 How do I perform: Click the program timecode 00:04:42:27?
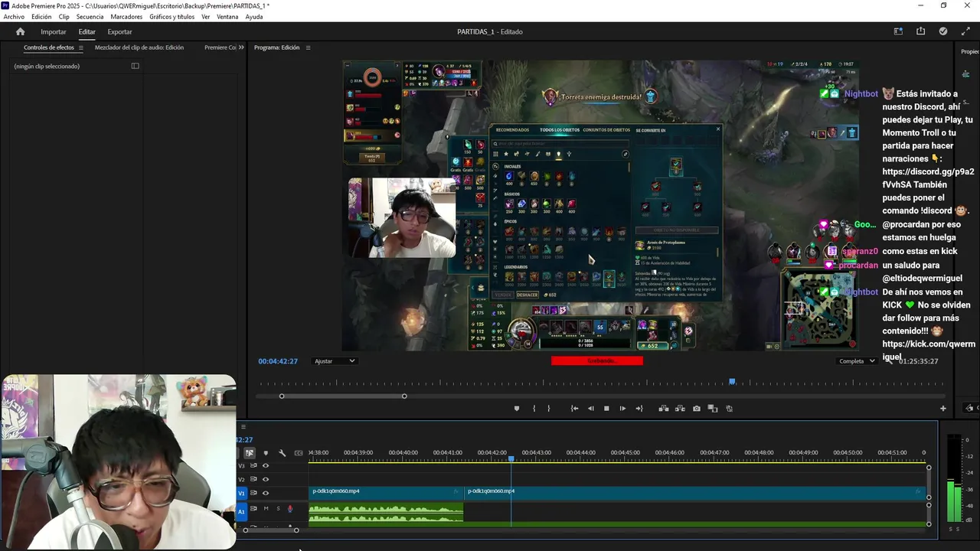tap(278, 361)
